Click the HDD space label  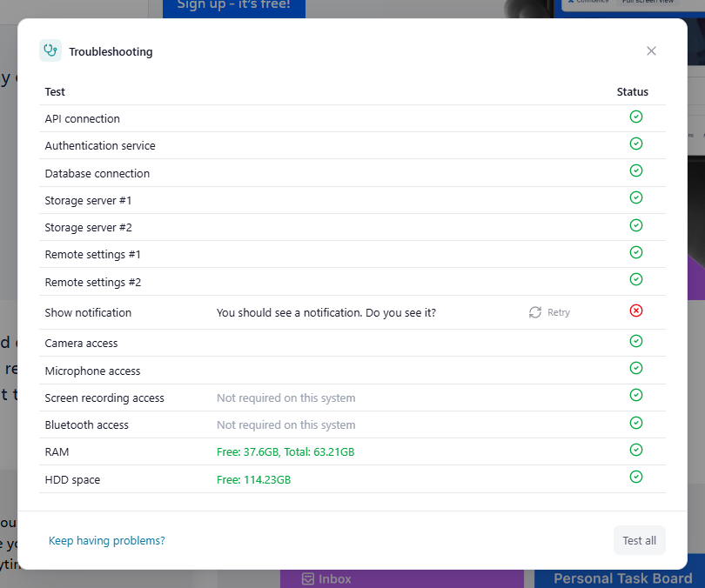pyautogui.click(x=72, y=480)
